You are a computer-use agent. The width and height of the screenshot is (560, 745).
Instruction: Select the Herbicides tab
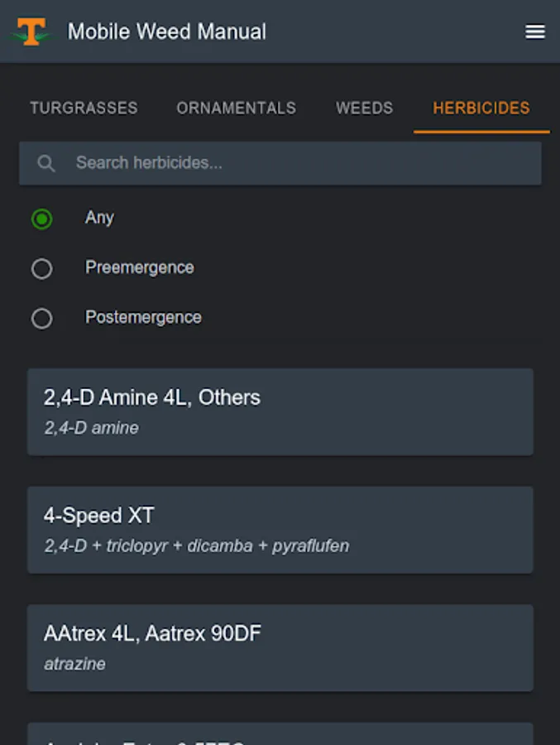coord(481,108)
